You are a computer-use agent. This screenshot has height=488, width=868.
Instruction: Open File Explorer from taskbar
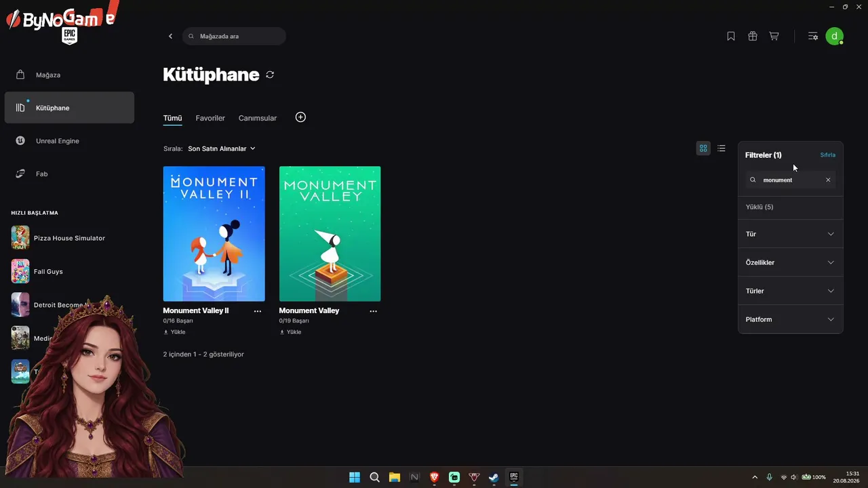click(395, 477)
